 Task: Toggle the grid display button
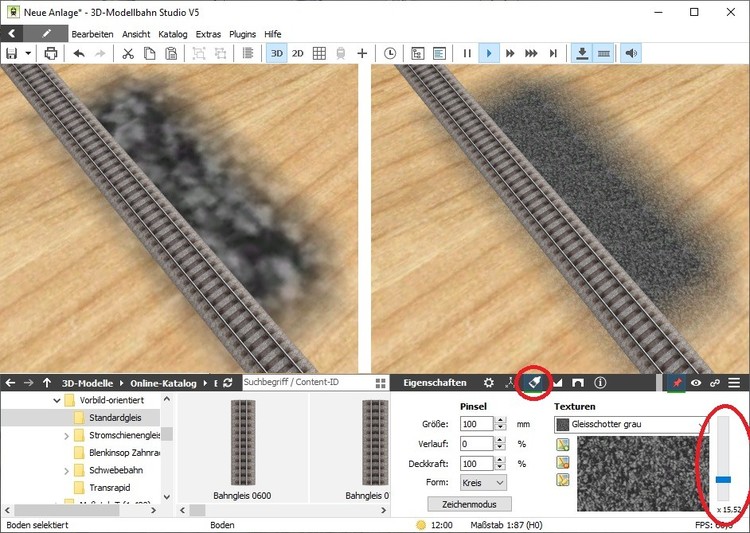[x=319, y=53]
